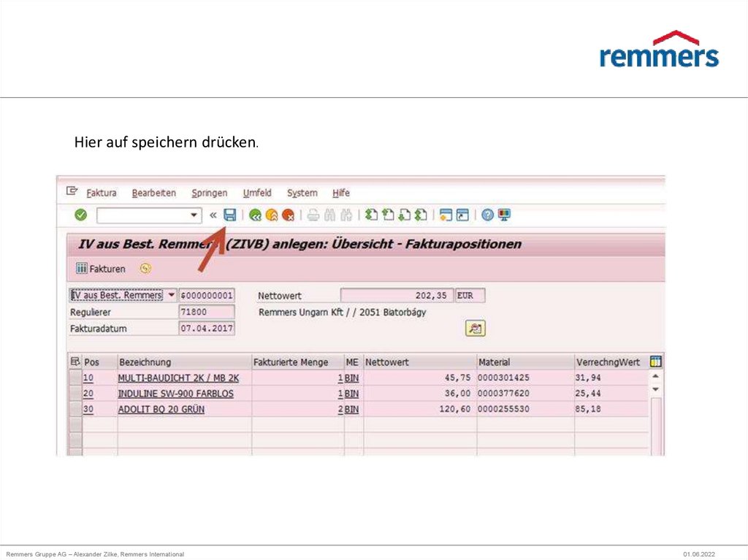Image resolution: width=748 pixels, height=560 pixels.
Task: Click net value 120,60
Action: tap(454, 409)
